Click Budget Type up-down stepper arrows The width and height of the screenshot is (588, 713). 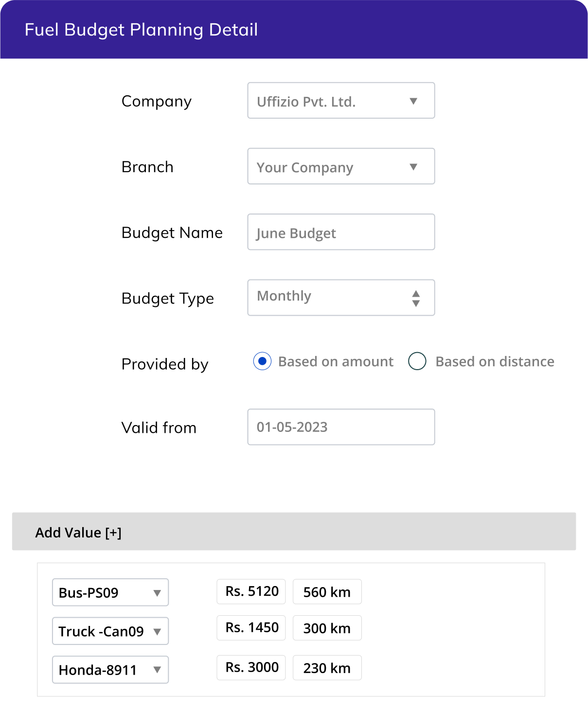(416, 298)
